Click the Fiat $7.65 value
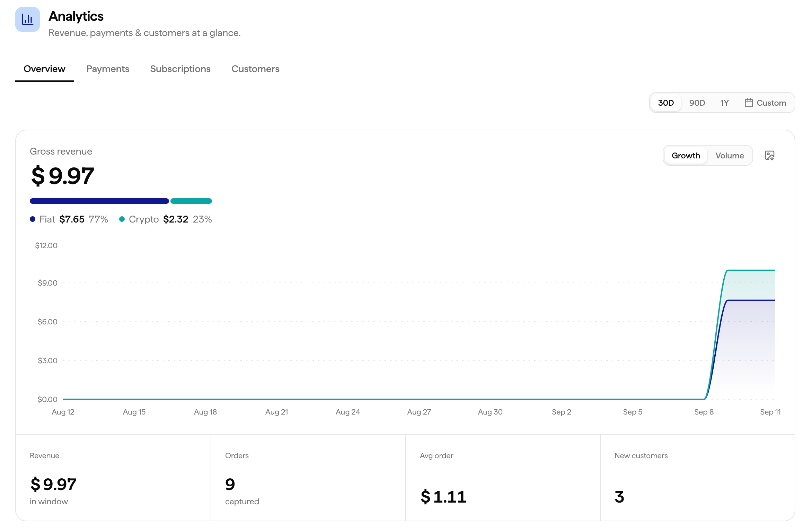The height and width of the screenshot is (531, 812). click(72, 219)
